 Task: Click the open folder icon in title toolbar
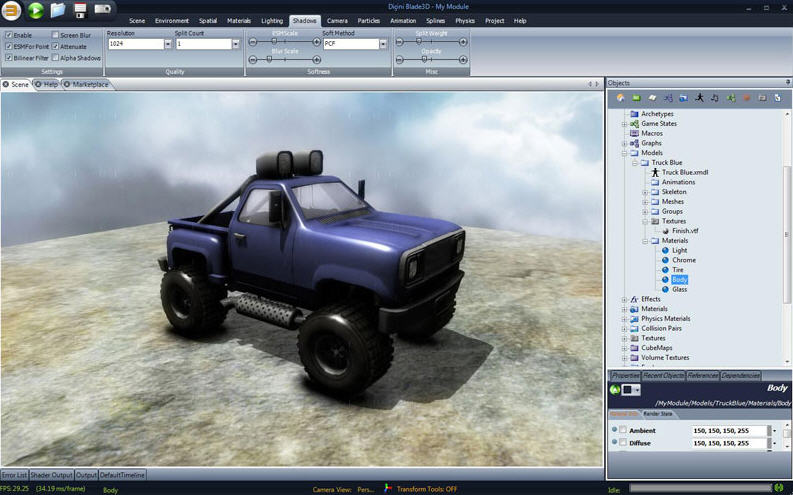point(58,10)
